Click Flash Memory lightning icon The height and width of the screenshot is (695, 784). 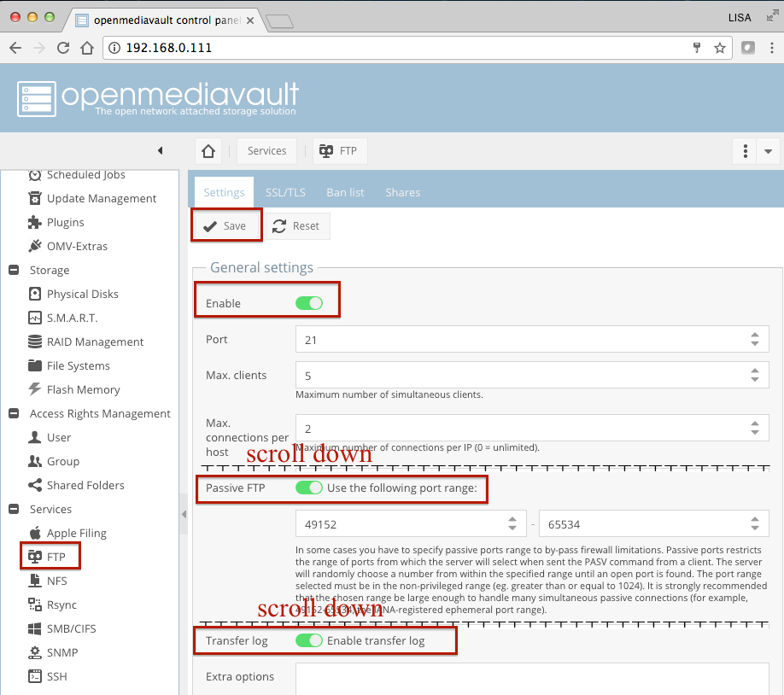tap(34, 389)
